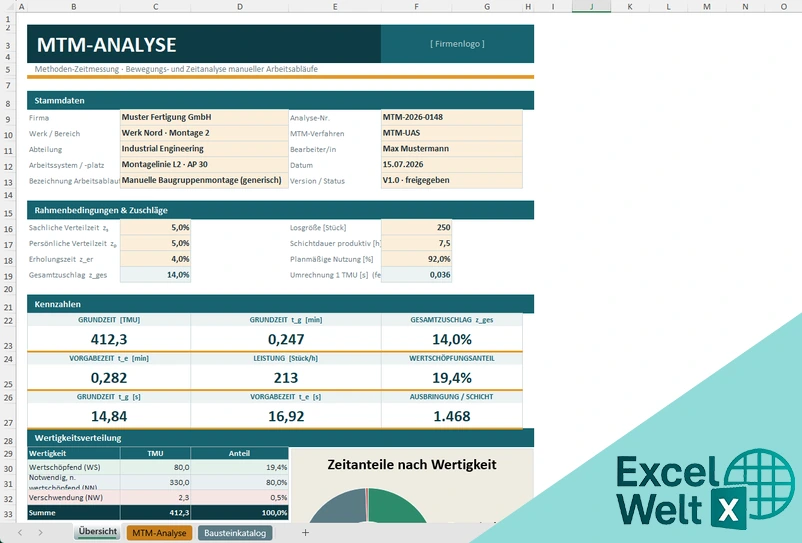Select the Methoden-Zeitmessung subtitle text

point(176,69)
